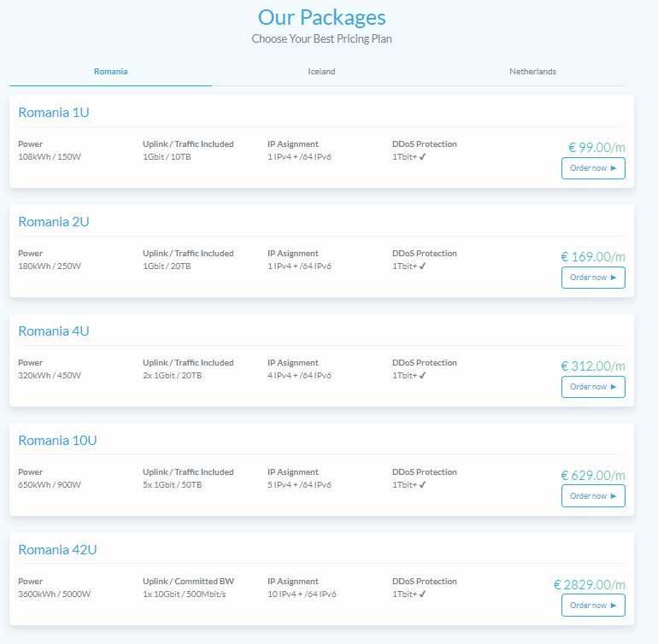Click the Romania 42U package heading
Image resolution: width=658 pixels, height=644 pixels.
[x=57, y=550]
